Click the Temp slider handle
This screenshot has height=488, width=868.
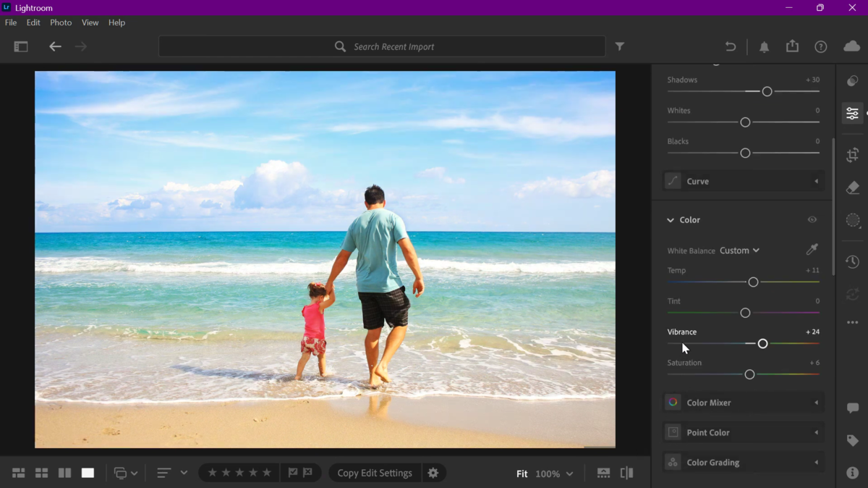pos(753,282)
